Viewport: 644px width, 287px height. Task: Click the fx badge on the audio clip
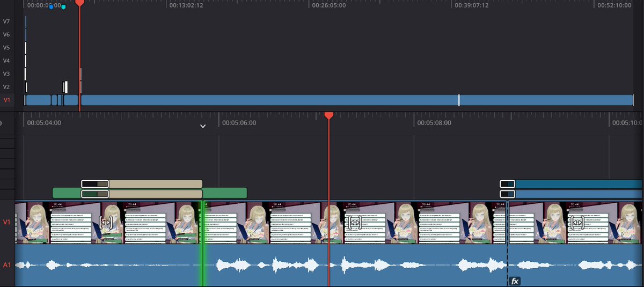tap(514, 281)
